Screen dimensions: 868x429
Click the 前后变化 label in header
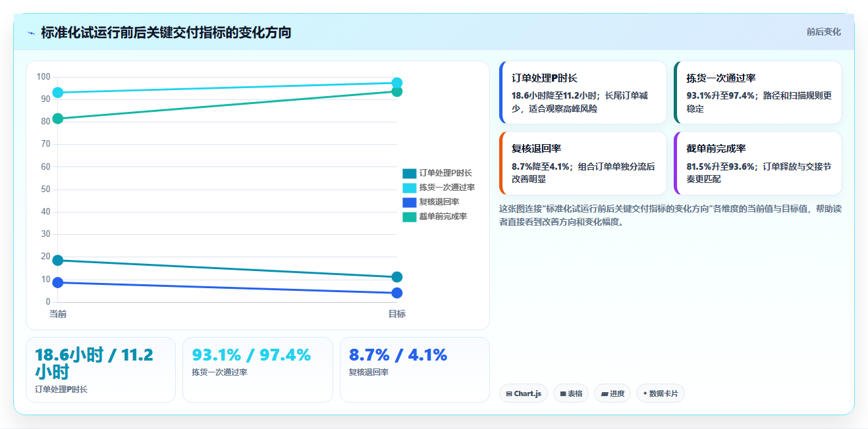(x=823, y=32)
